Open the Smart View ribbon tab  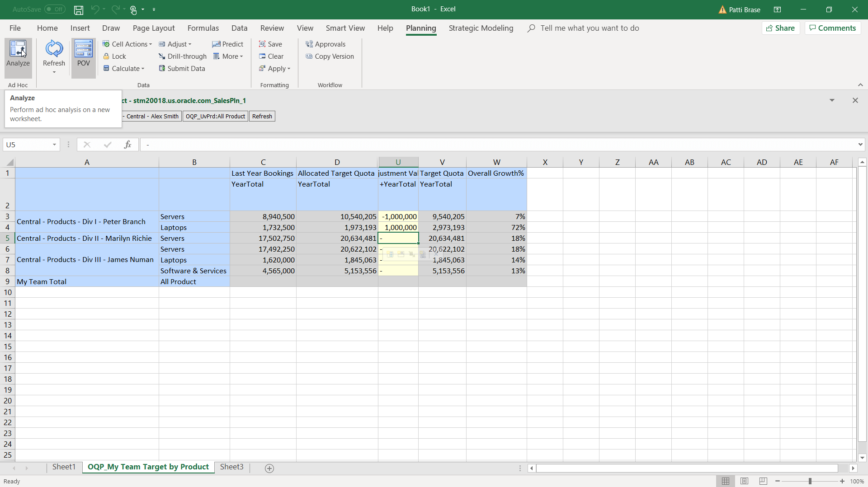pyautogui.click(x=345, y=28)
